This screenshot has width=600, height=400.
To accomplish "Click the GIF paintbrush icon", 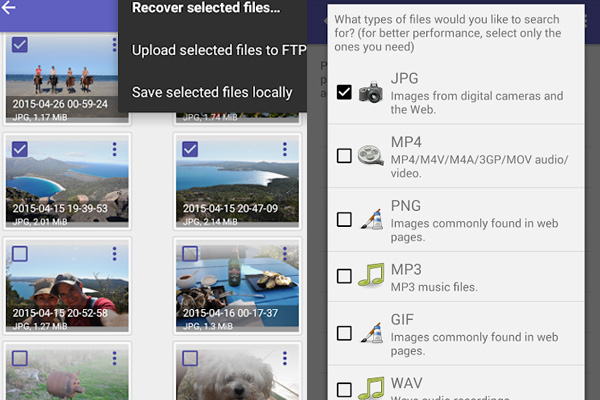I will click(372, 333).
